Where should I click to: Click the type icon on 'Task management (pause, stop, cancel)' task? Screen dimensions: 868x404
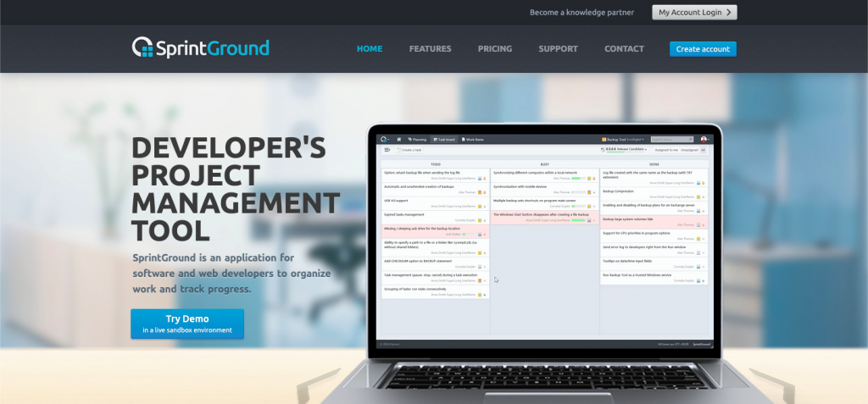pos(480,280)
